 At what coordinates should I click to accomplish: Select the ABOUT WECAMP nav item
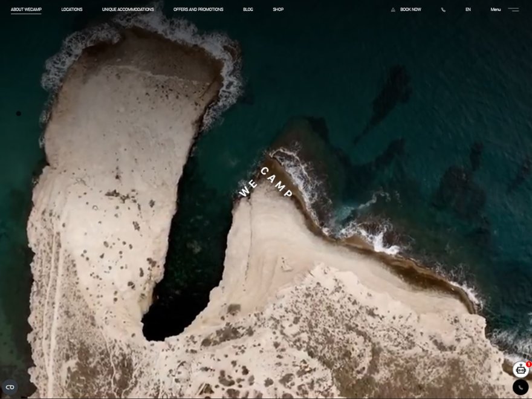pyautogui.click(x=26, y=10)
